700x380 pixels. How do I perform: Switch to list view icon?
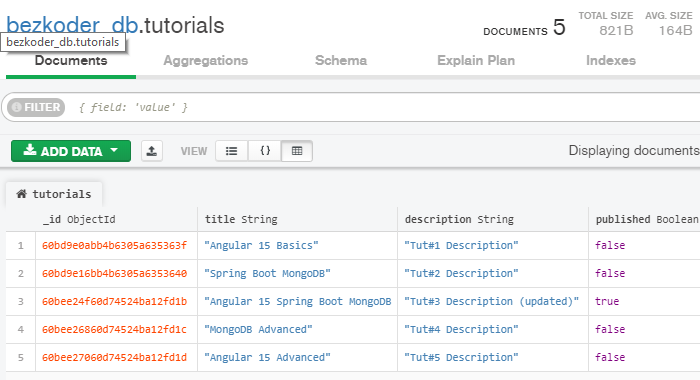231,151
